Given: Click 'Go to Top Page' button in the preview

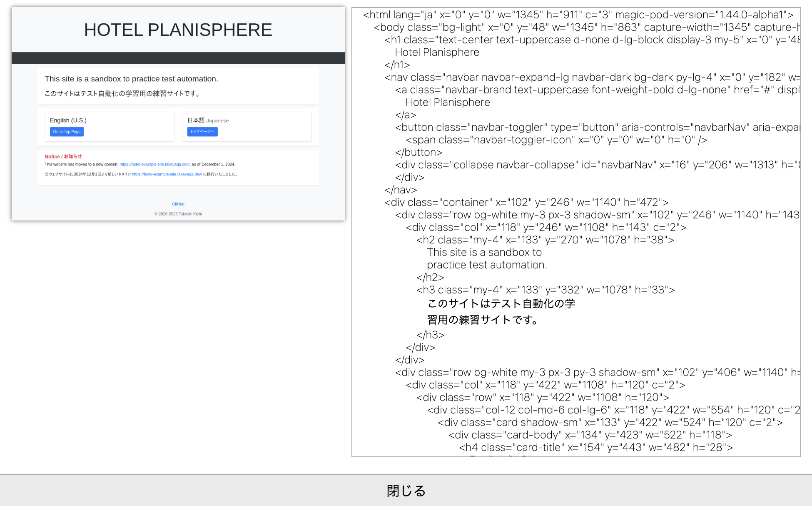Looking at the screenshot, I should [x=67, y=132].
